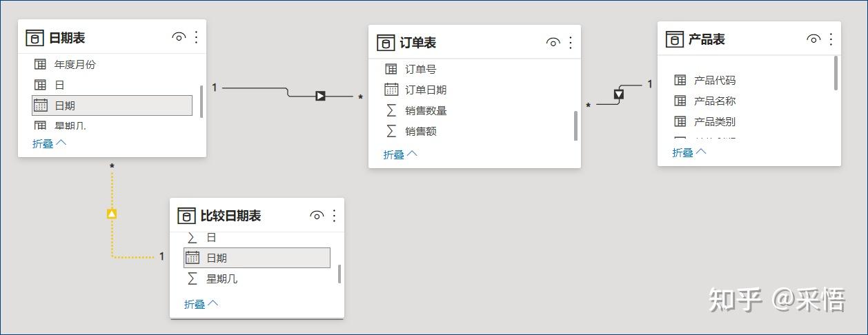Image resolution: width=868 pixels, height=335 pixels.
Task: Open more options menu for 比较日期表
Action: point(334,216)
